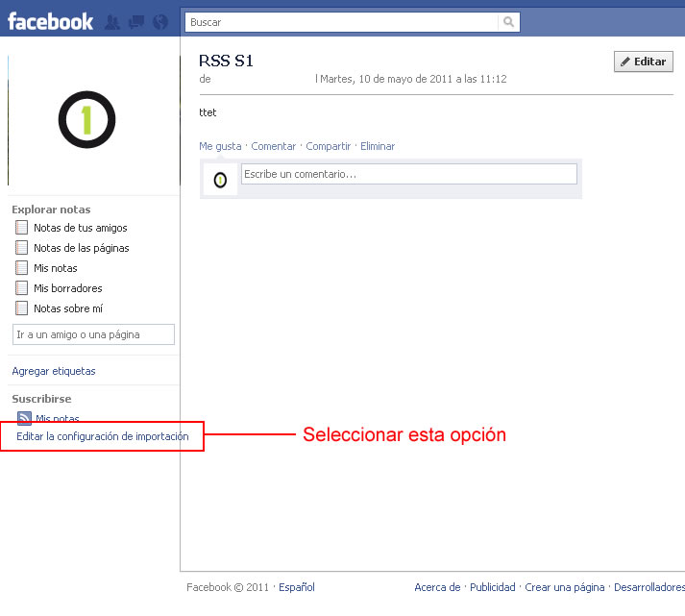The width and height of the screenshot is (685, 616).
Task: Click the note date Martes, 10 de mayo
Action: coord(413,79)
